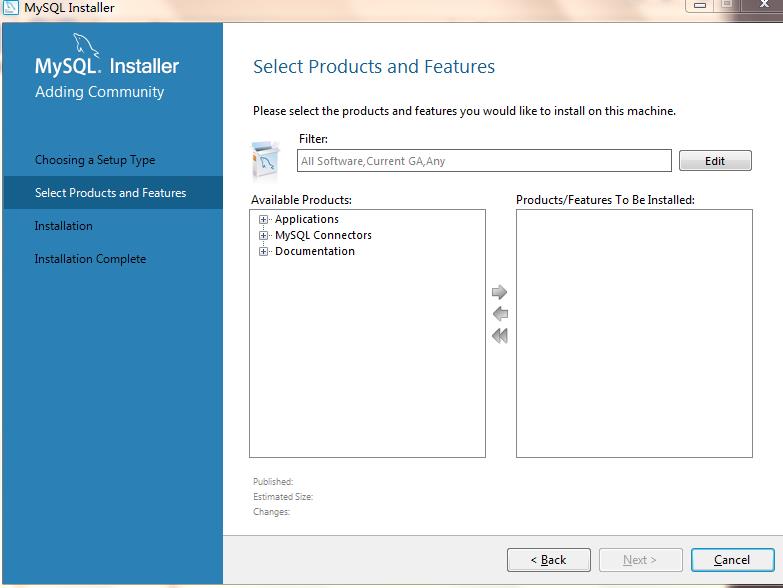Image resolution: width=783 pixels, height=588 pixels.
Task: Click the Edit filter button
Action: pyautogui.click(x=715, y=161)
